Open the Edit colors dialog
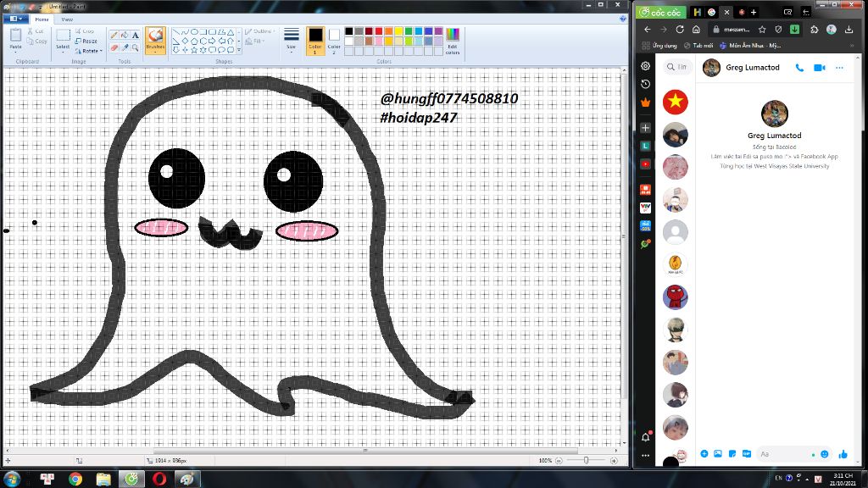Image resolution: width=868 pixels, height=488 pixels. pyautogui.click(x=453, y=41)
